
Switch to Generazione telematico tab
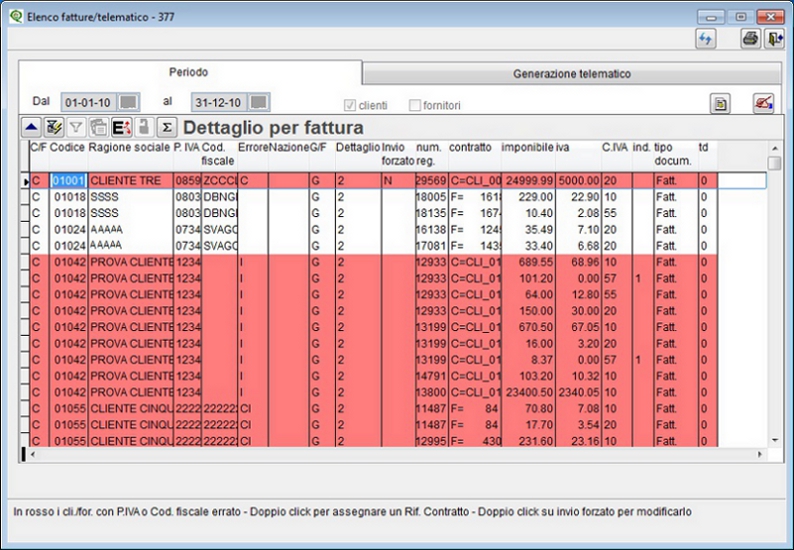(x=571, y=74)
